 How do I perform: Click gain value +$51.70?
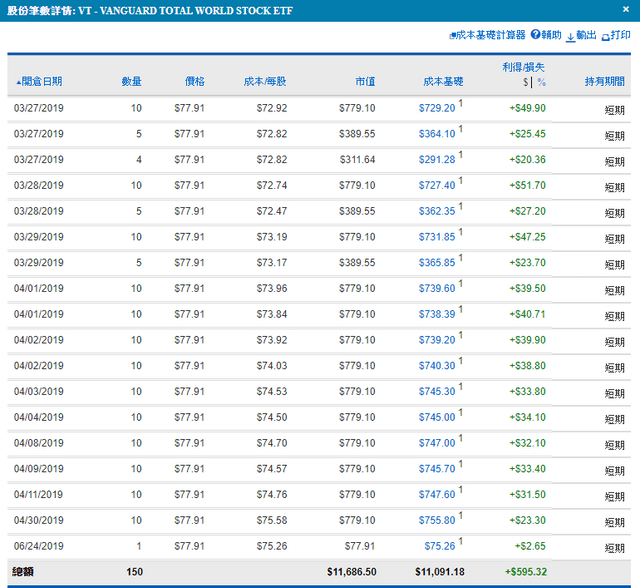(x=527, y=185)
